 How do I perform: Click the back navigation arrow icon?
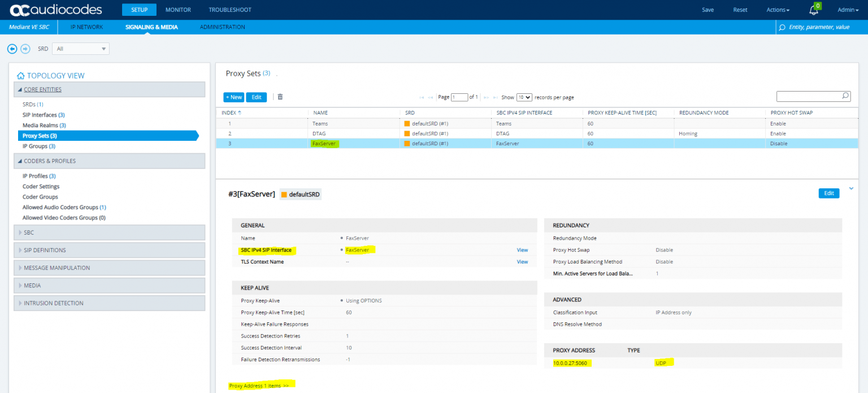click(12, 49)
